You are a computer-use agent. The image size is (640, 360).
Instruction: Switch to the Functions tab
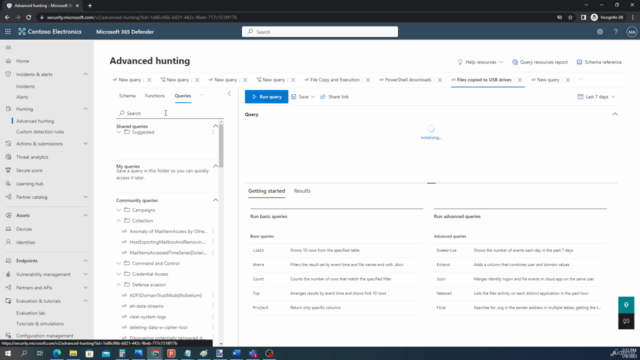(155, 96)
